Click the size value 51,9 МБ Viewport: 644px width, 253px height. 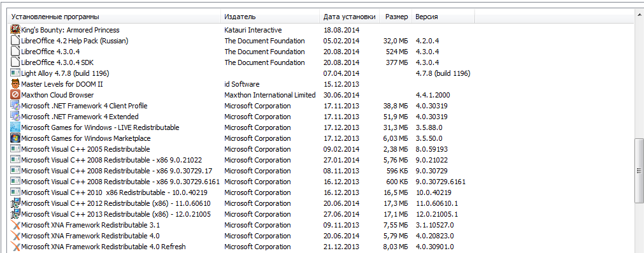point(396,117)
